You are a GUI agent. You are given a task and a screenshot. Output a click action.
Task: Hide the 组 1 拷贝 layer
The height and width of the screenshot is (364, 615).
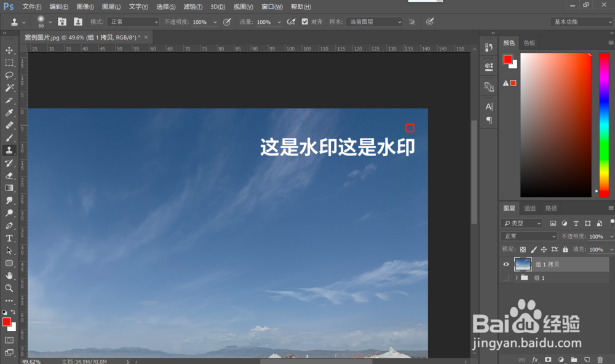click(x=506, y=264)
